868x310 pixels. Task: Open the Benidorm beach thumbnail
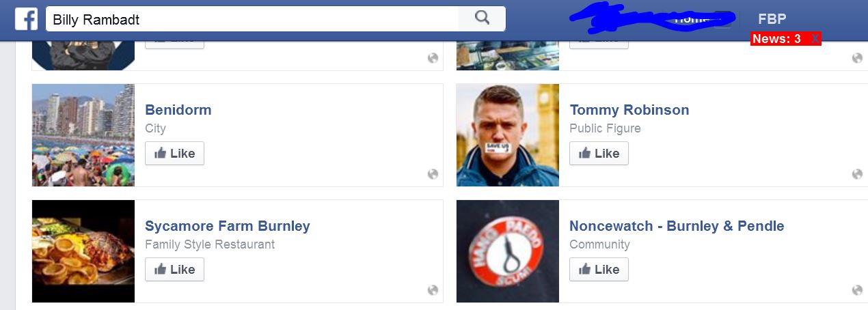[83, 135]
